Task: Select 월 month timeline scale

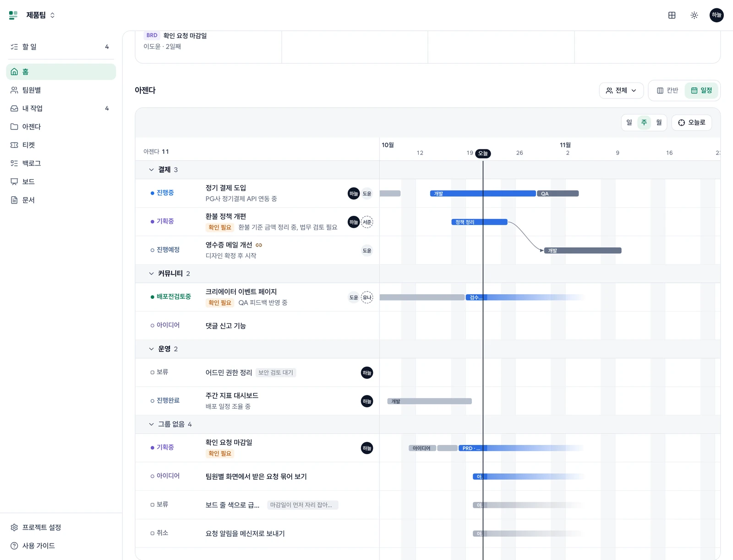Action: tap(659, 122)
